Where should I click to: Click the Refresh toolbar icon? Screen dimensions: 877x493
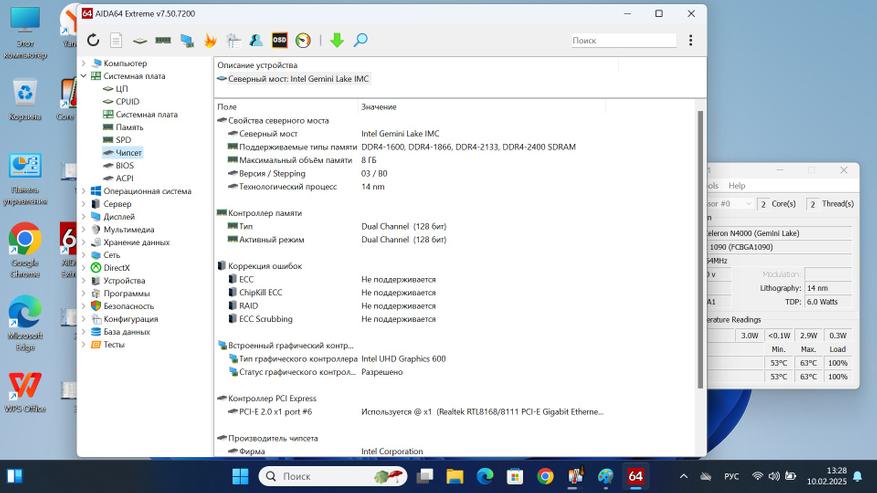point(93,40)
